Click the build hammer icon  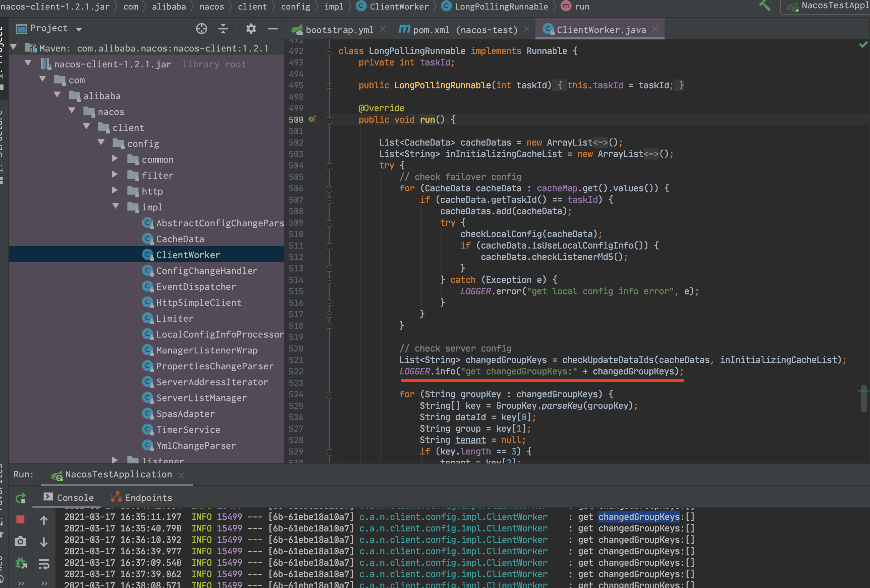coord(764,6)
